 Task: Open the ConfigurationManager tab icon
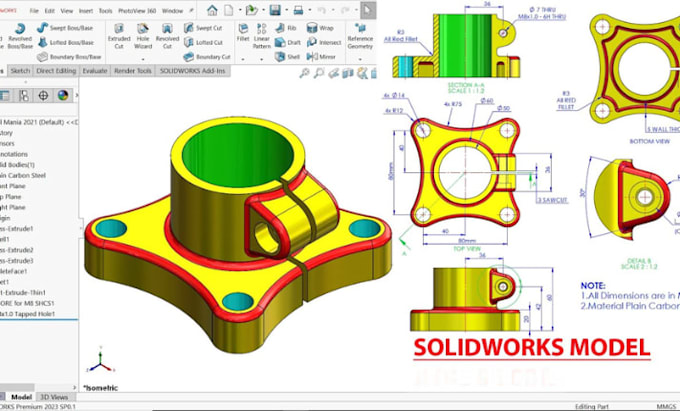23,95
